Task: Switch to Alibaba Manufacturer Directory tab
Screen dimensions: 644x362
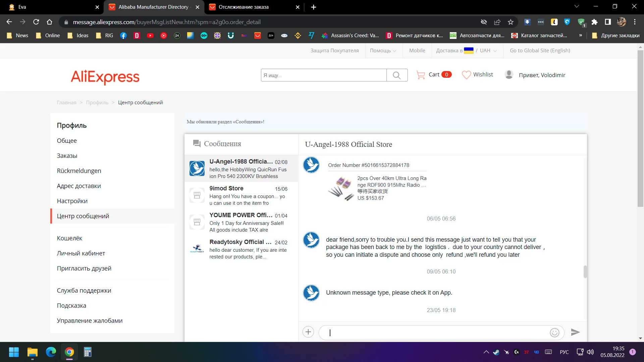Action: [x=153, y=7]
